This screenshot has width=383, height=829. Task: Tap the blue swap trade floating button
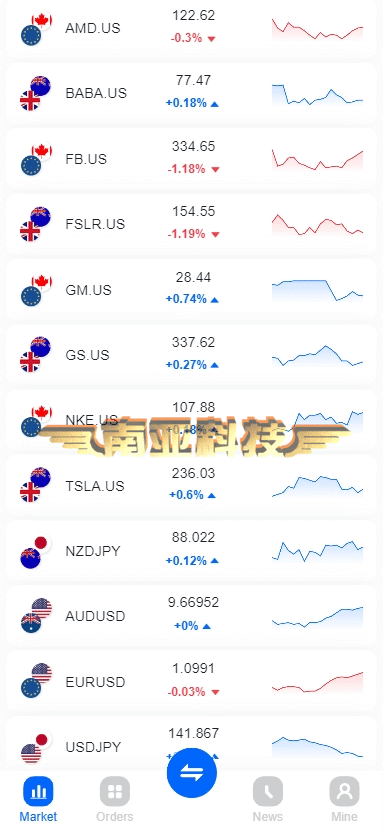click(x=192, y=773)
